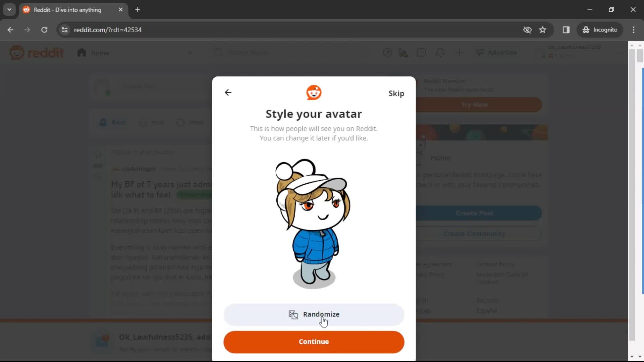Click the Continue button to proceed
Image resolution: width=644 pixels, height=362 pixels.
point(314,342)
